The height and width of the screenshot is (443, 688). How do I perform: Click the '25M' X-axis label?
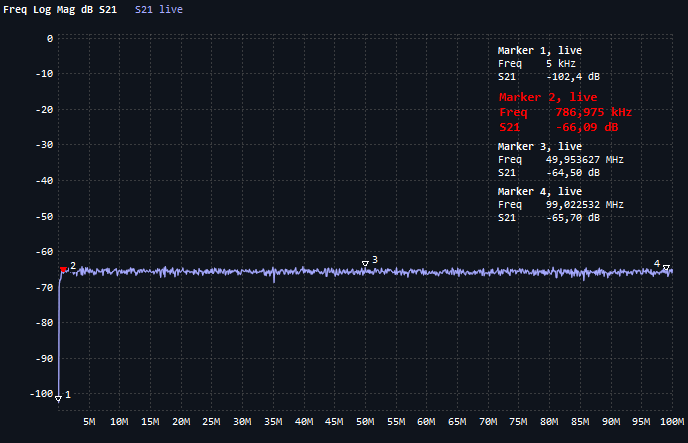click(211, 422)
